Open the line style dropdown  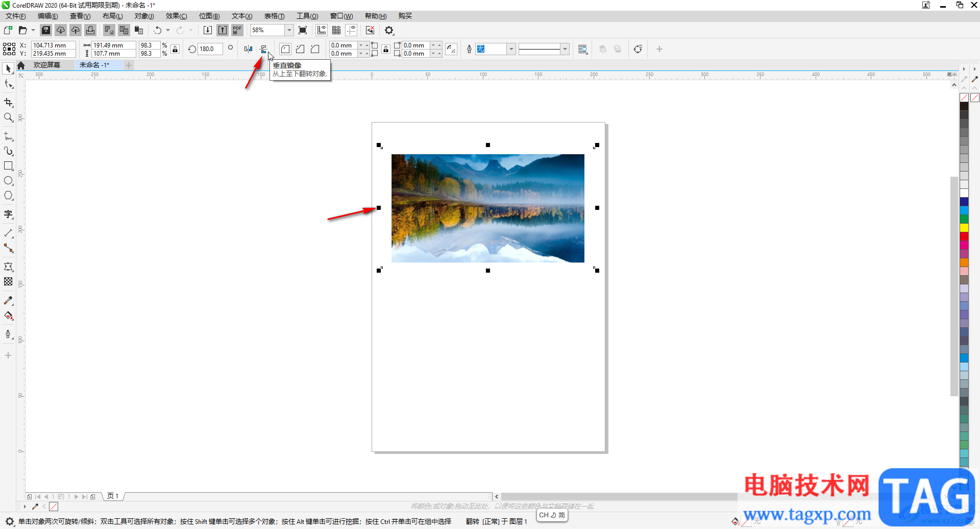(x=565, y=49)
